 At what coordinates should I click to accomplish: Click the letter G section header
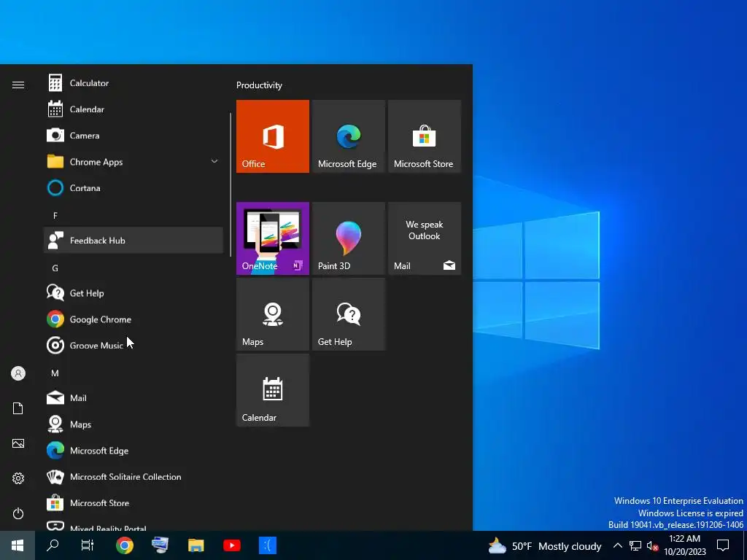click(x=55, y=268)
